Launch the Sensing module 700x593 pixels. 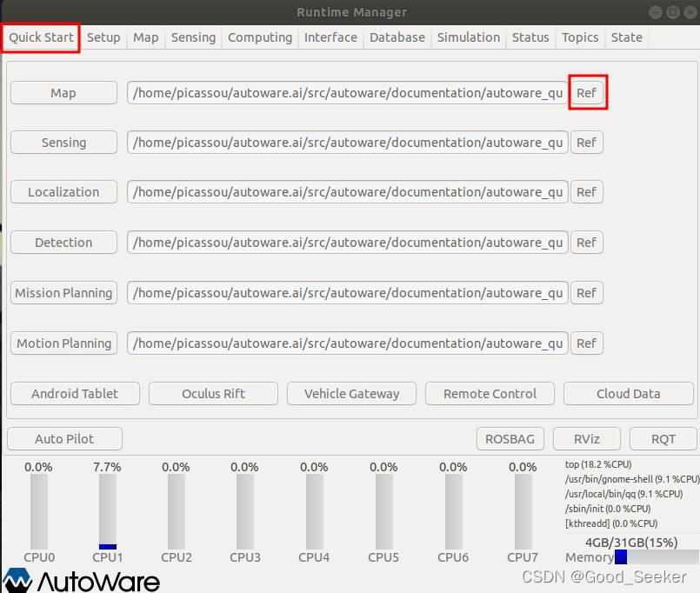pos(63,142)
